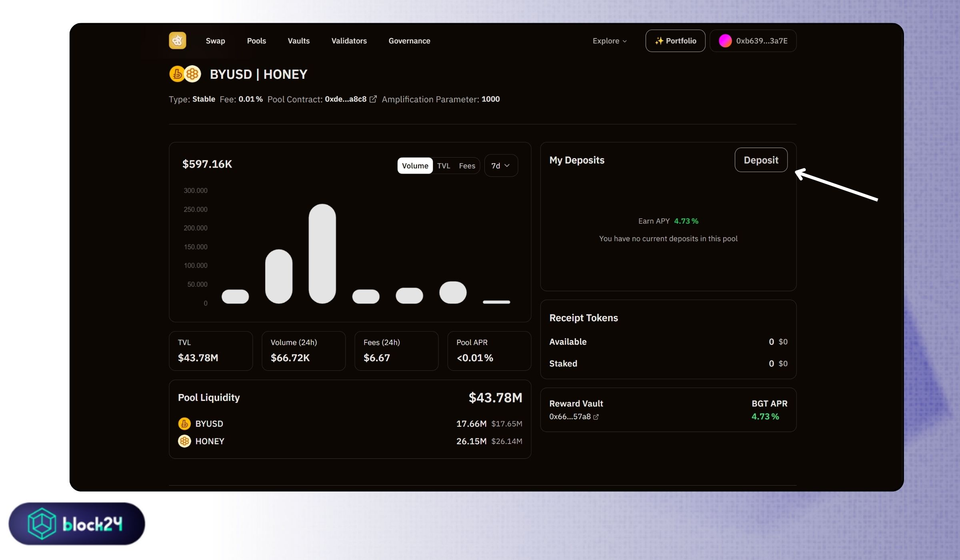Screen dimensions: 960x560
Task: Click the Amplification Parameter 1000 value
Action: click(490, 99)
